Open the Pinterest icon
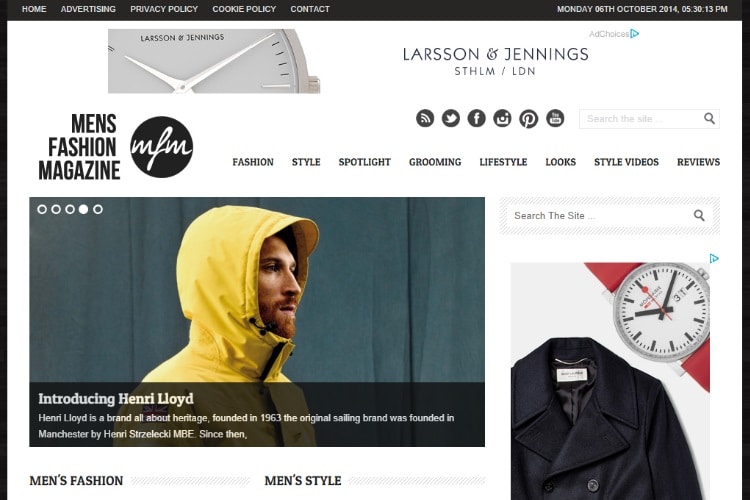 529,118
